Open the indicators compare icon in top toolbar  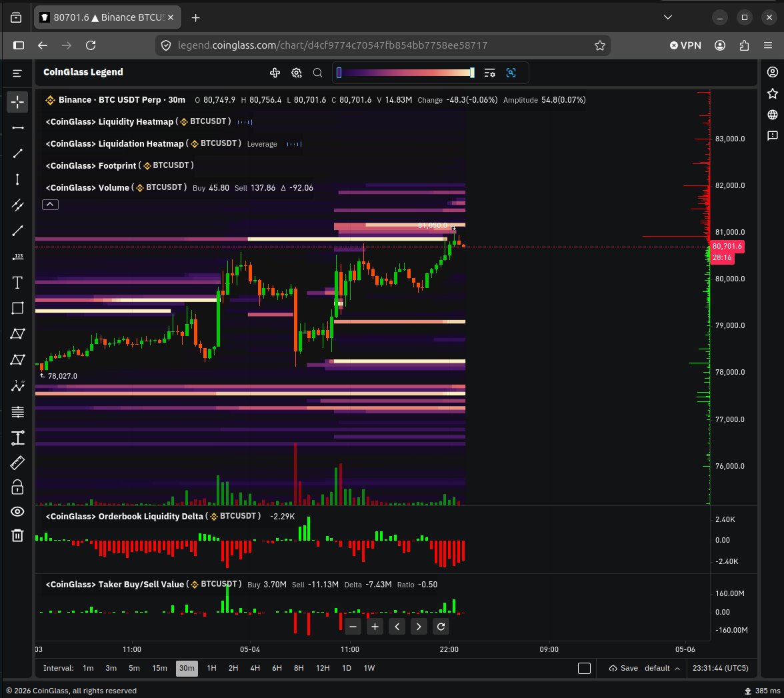[x=275, y=73]
